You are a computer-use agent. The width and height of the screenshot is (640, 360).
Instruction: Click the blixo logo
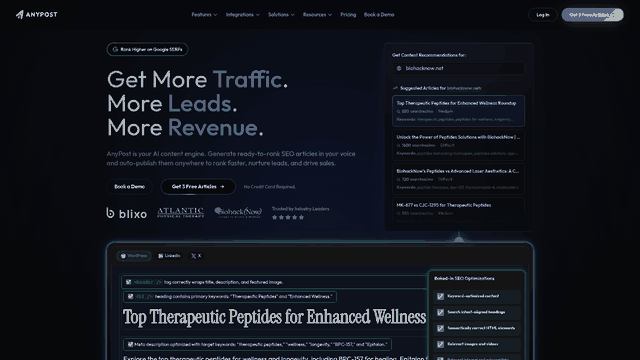click(127, 213)
